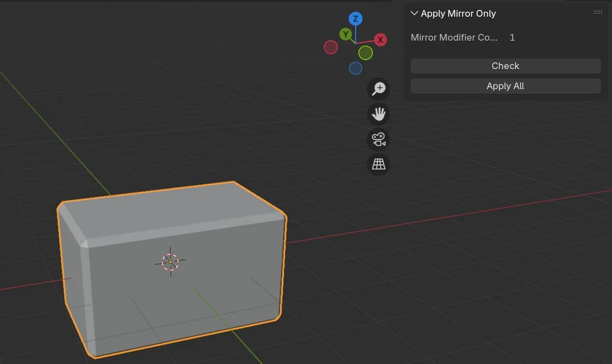Switch between perspective and orthographic view
612x364 pixels.
(379, 164)
